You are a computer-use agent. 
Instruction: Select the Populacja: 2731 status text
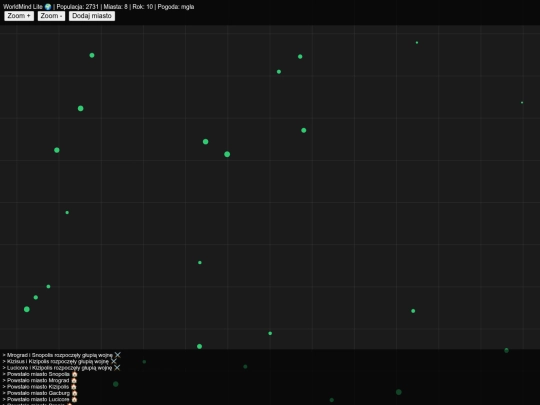pos(77,7)
